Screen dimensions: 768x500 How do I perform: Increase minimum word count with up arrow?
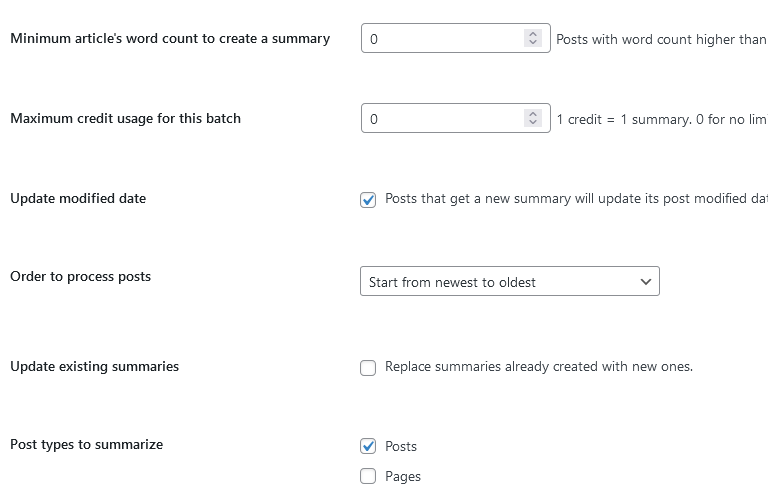click(533, 34)
